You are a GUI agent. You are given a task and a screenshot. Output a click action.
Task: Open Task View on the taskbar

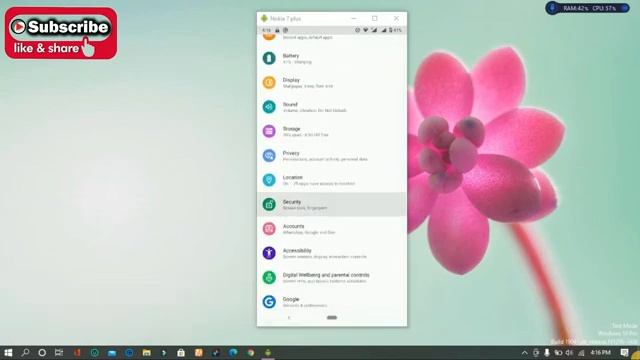59,353
